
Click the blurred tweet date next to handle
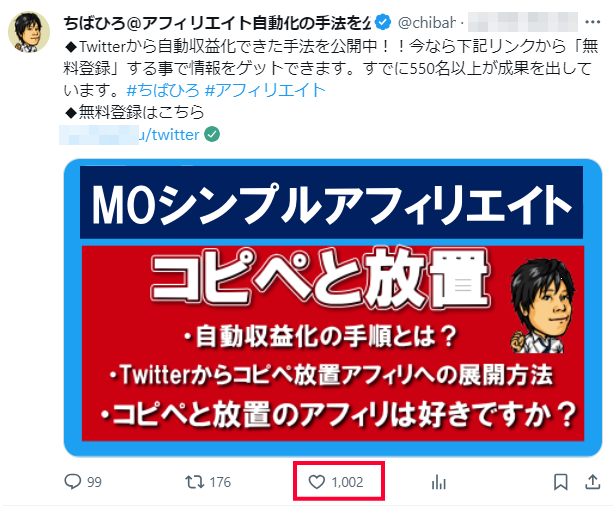coord(522,22)
